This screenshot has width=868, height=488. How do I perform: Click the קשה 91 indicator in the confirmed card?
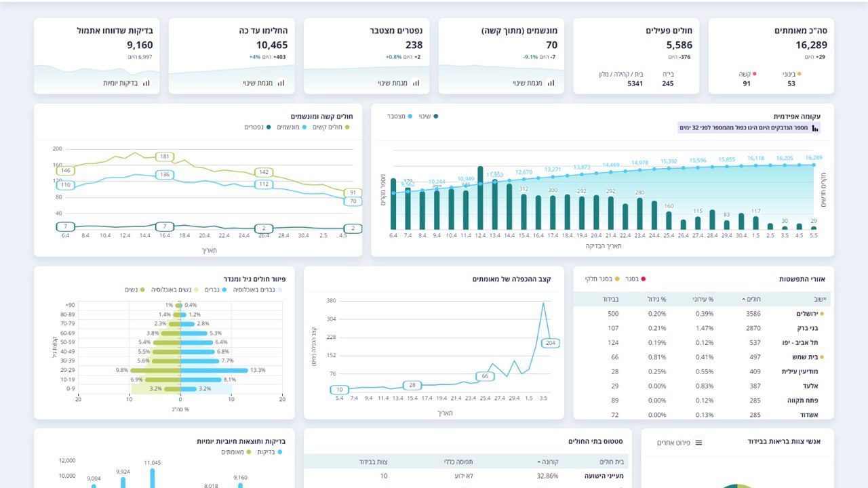(747, 79)
